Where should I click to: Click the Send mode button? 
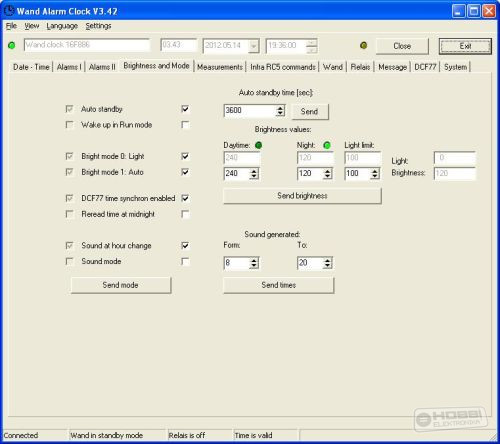[121, 285]
